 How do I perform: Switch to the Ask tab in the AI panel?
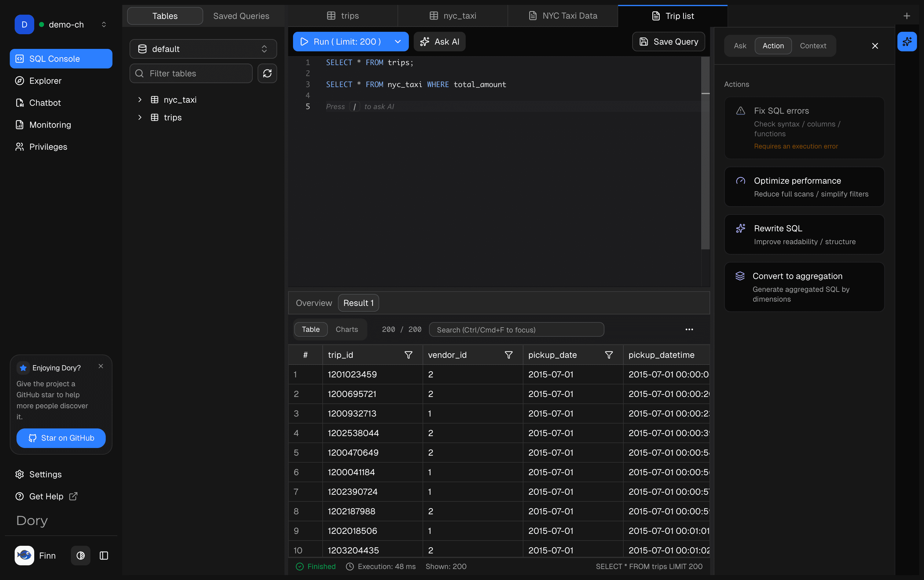(x=740, y=46)
